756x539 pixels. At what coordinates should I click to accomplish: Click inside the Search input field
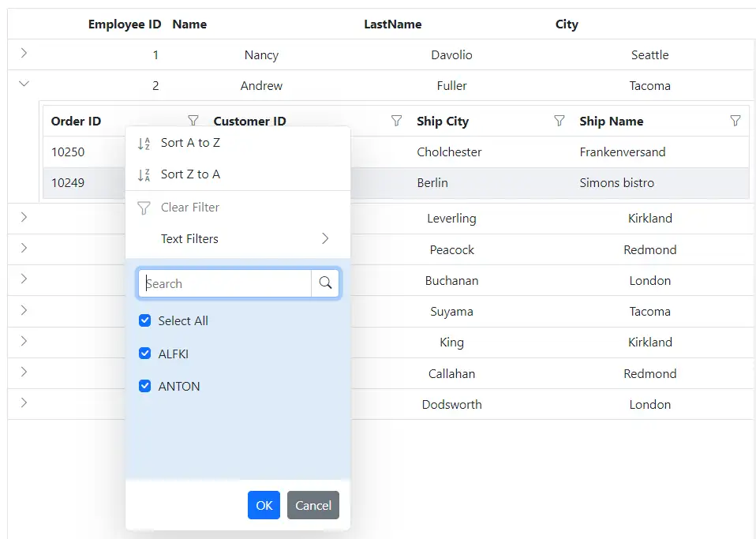(x=225, y=283)
